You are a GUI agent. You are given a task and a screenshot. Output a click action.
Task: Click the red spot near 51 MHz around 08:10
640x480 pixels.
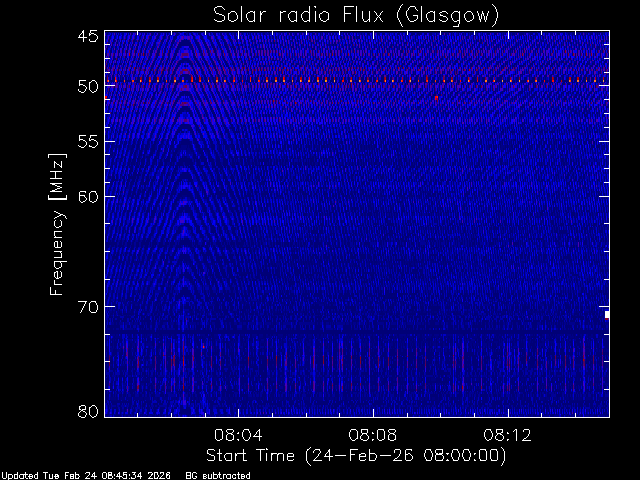coord(436,98)
